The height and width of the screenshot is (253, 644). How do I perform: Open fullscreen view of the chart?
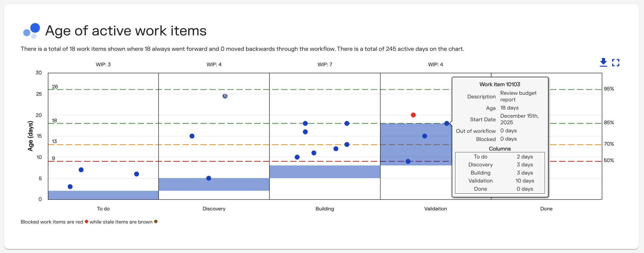point(616,62)
